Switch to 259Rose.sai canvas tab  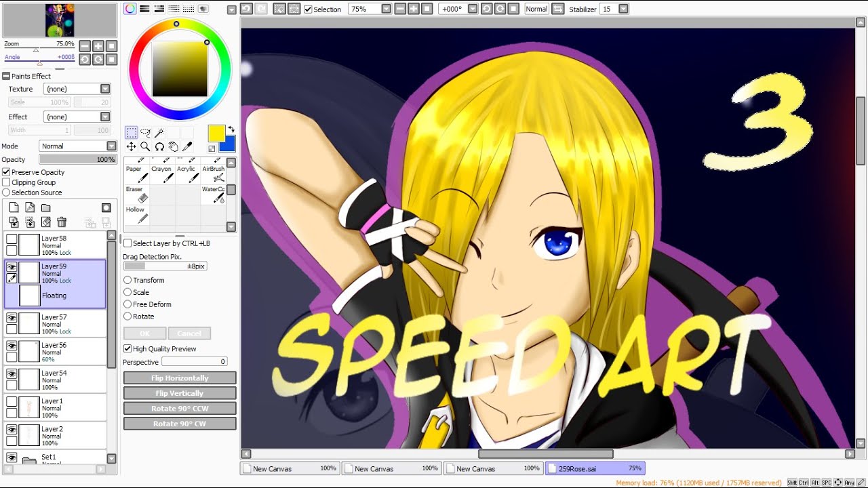pos(595,468)
